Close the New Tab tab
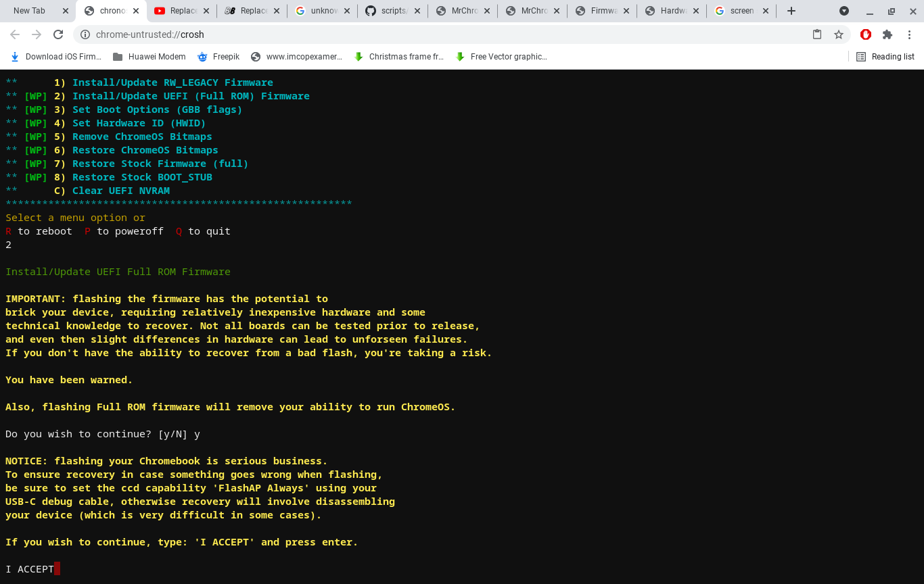924x584 pixels. (x=65, y=11)
